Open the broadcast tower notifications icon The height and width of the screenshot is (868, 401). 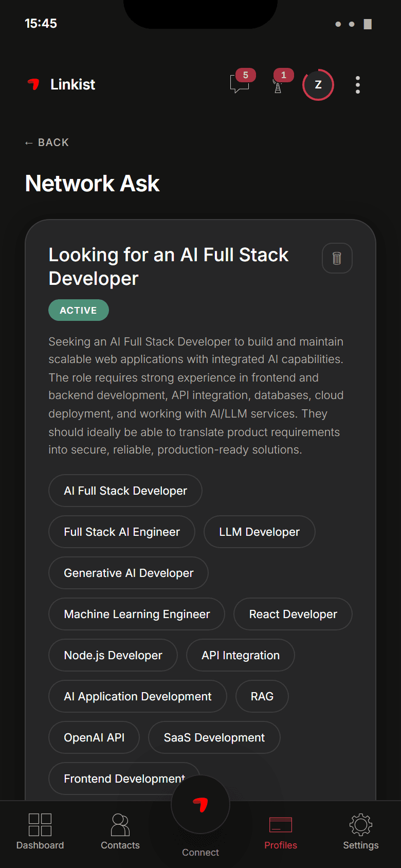click(278, 85)
